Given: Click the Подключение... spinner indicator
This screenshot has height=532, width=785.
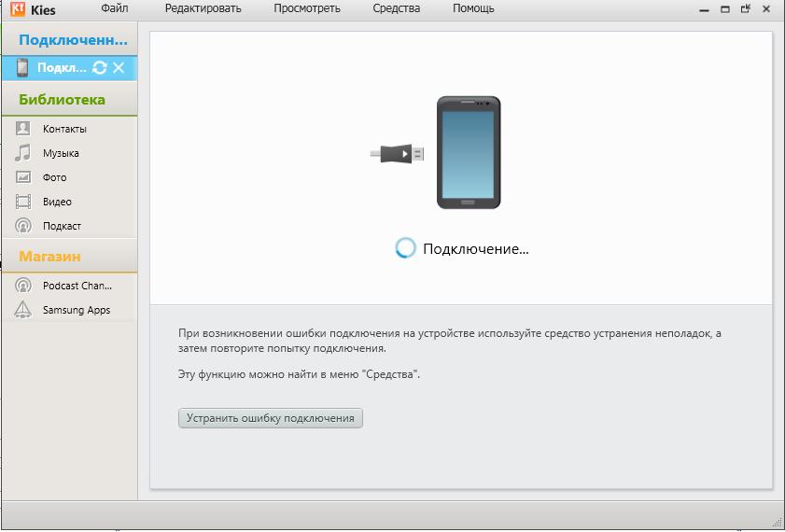Looking at the screenshot, I should 405,247.
